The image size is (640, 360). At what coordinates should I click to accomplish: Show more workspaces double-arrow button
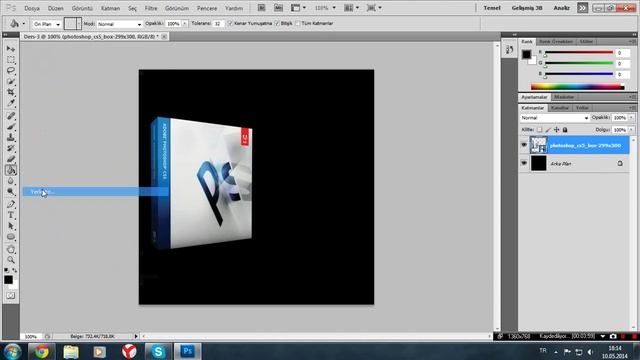coord(582,8)
